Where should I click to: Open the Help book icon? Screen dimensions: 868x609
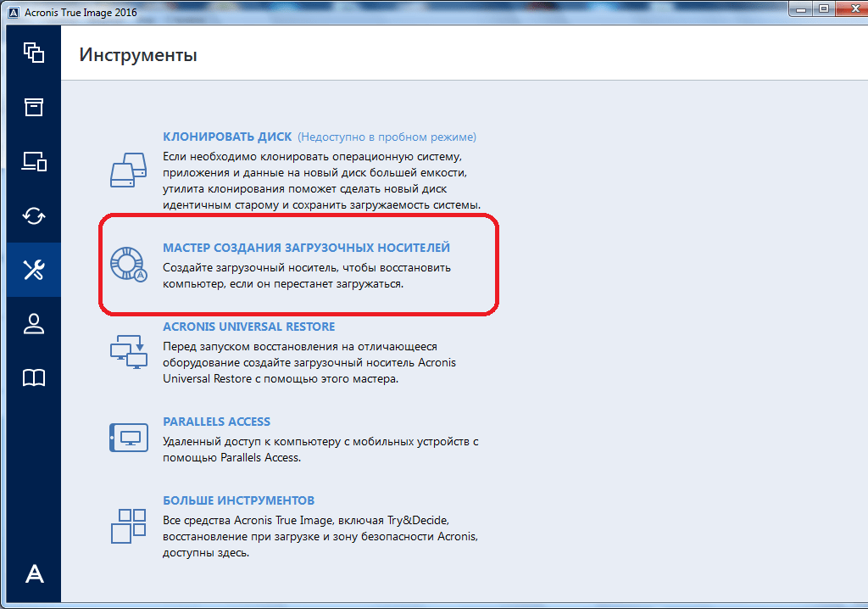point(33,378)
